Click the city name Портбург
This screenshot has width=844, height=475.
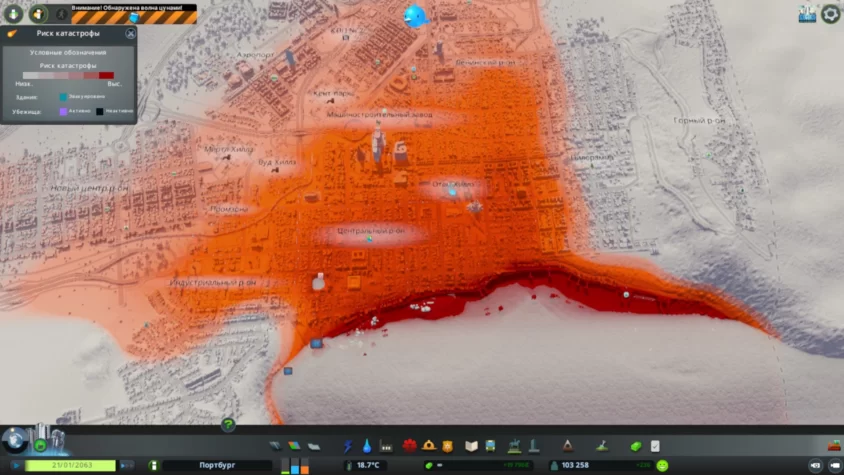pos(217,465)
